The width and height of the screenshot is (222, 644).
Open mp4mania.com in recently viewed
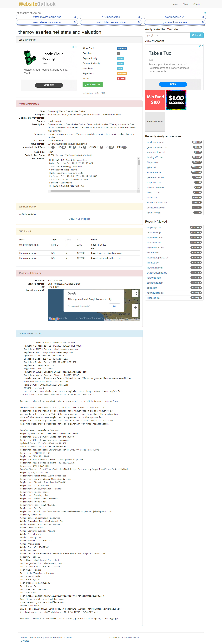pos(154,268)
